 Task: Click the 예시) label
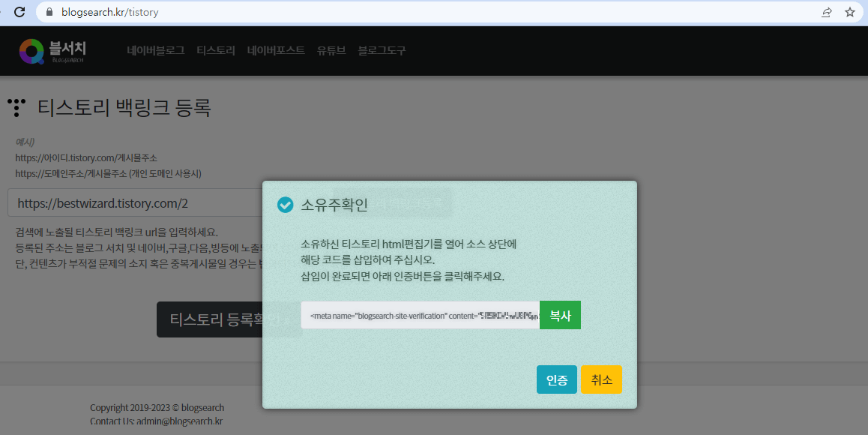click(25, 142)
